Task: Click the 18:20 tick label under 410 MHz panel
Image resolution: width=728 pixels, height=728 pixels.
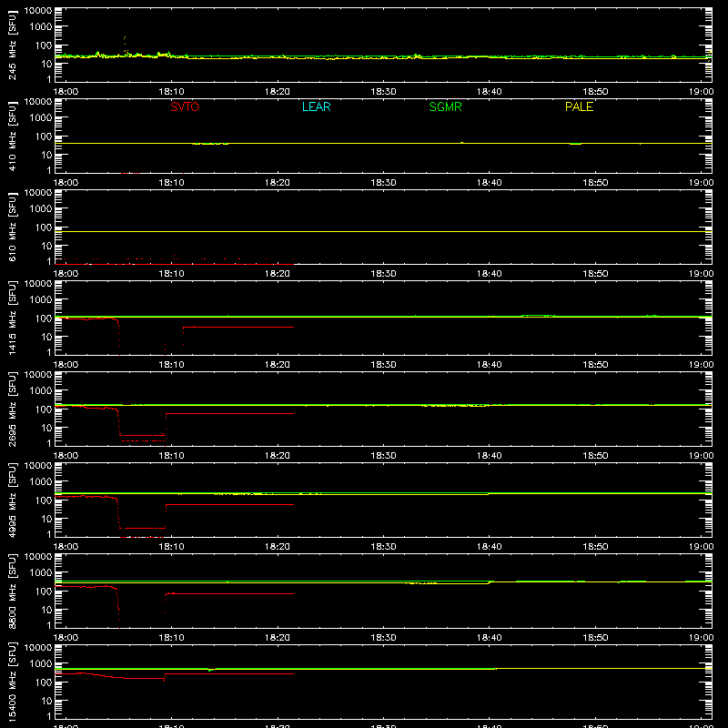Action: point(278,183)
